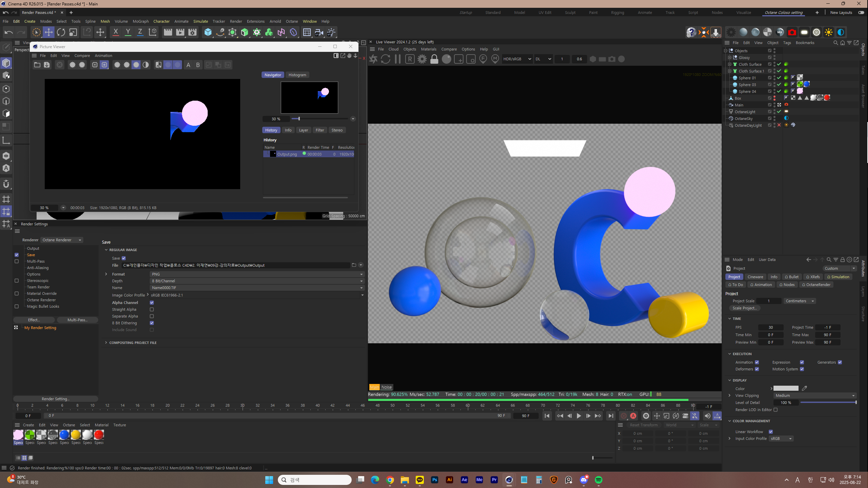Open the MoGraph menu
Viewport: 868px width, 488px height.
tap(141, 21)
